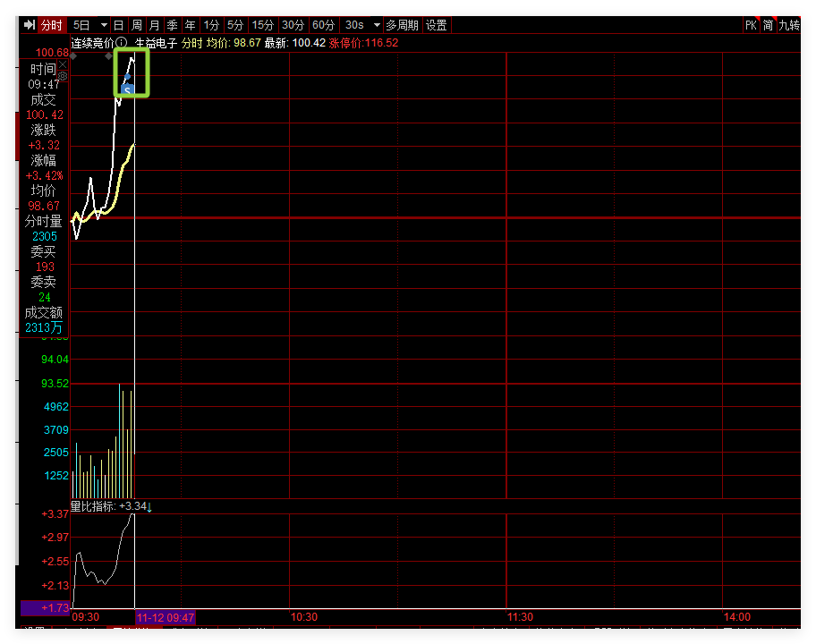Open the gear settings of info panel
The image size is (816, 644).
click(63, 76)
